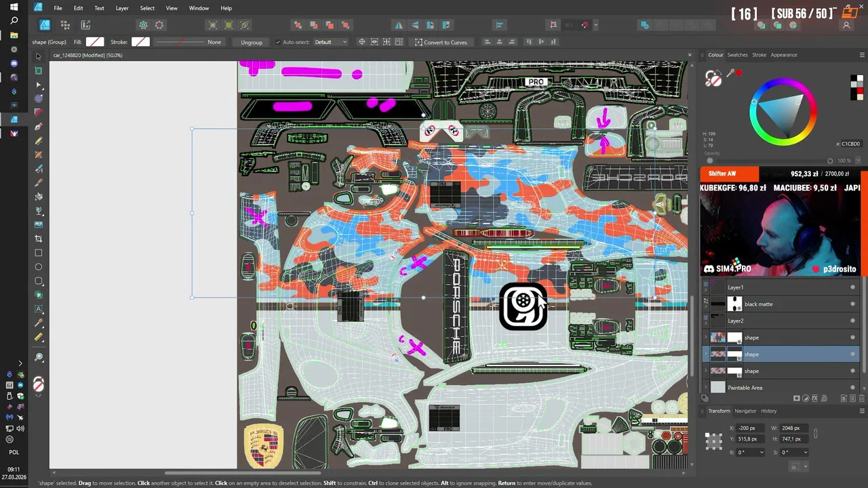Click the Flip Vertical toolbar icon
Viewport: 868px width, 488px height.
point(414,25)
